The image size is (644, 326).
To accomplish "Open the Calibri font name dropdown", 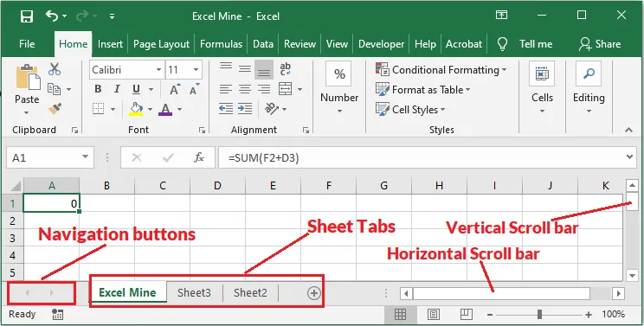I will click(158, 70).
